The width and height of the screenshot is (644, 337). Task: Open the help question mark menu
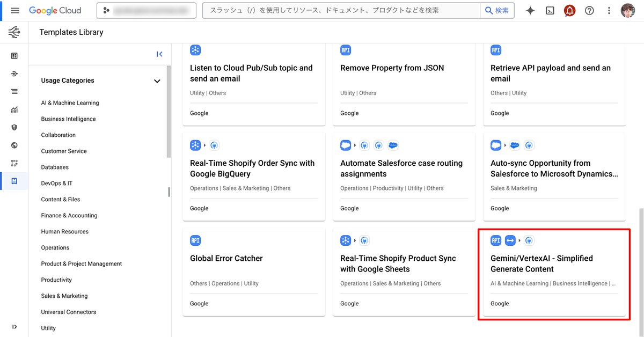click(x=589, y=10)
